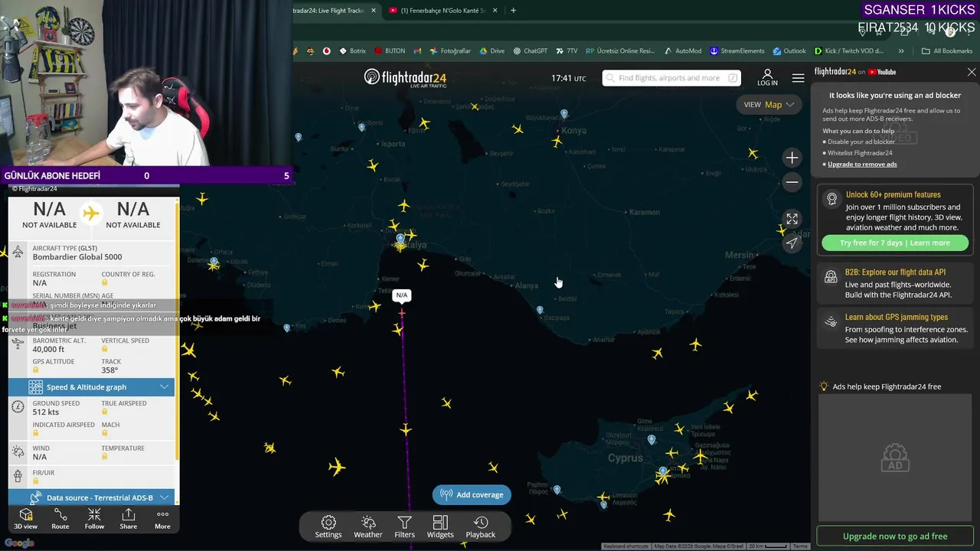Open the Widgets menu
Viewport: 980px width, 551px height.
coord(440,527)
